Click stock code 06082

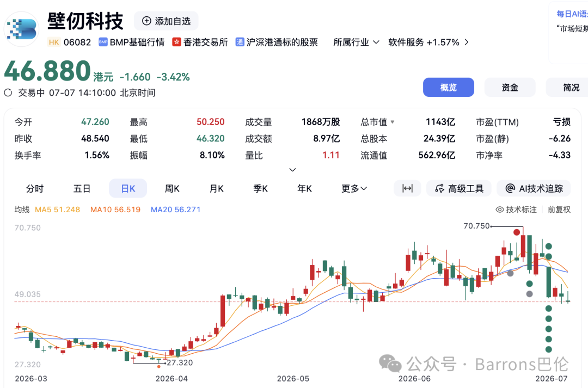click(x=77, y=42)
